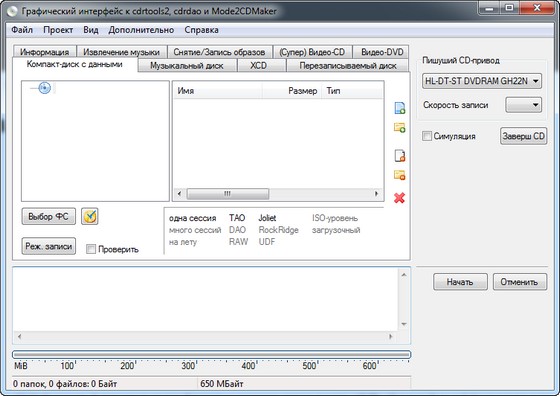Switch to the Видео-DVD tab
The width and height of the screenshot is (560, 396).
coord(382,52)
